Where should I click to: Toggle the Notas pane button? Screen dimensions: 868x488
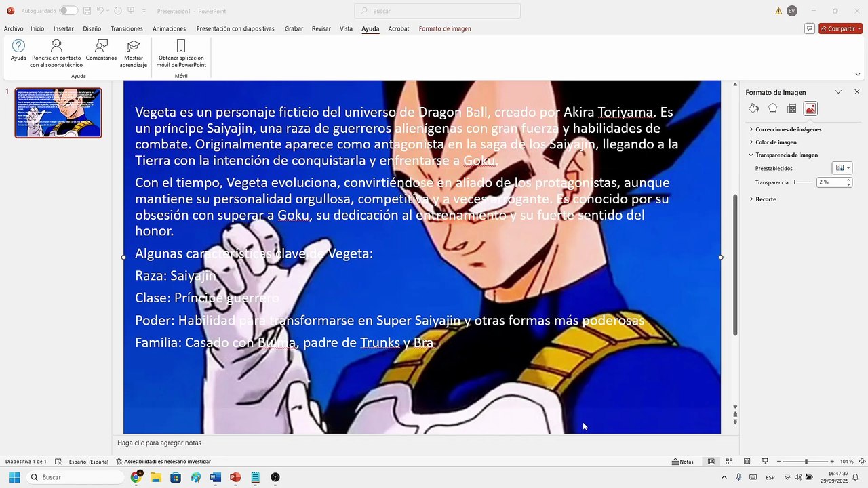(x=683, y=462)
